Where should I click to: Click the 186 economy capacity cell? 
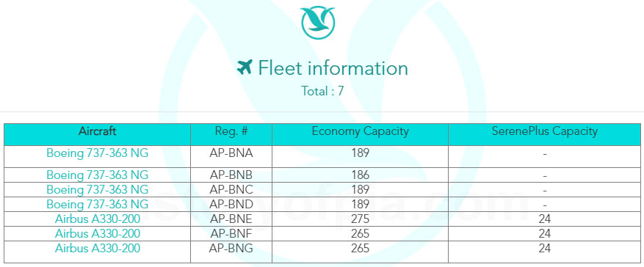[x=361, y=175]
